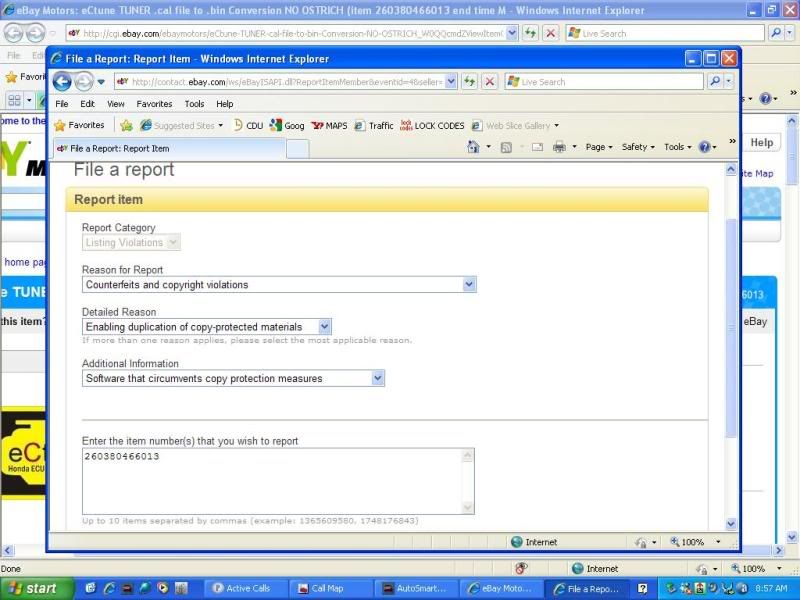This screenshot has height=600, width=800.
Task: Open the CDU favorites bookmark
Action: click(248, 126)
